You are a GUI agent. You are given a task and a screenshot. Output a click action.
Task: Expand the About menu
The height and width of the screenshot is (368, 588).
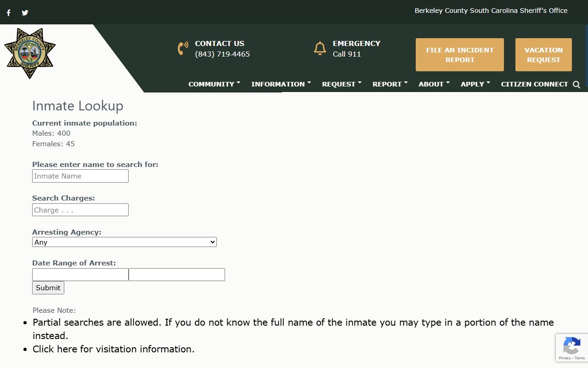(434, 84)
